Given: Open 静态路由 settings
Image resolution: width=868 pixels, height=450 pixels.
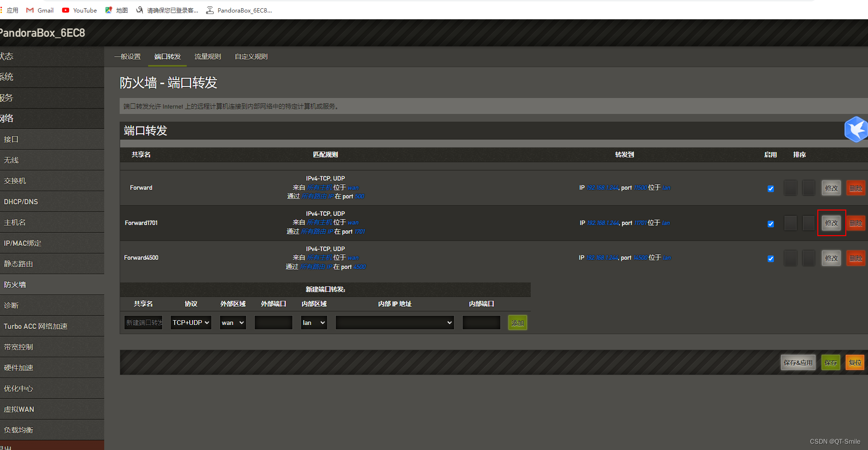Looking at the screenshot, I should (x=52, y=264).
